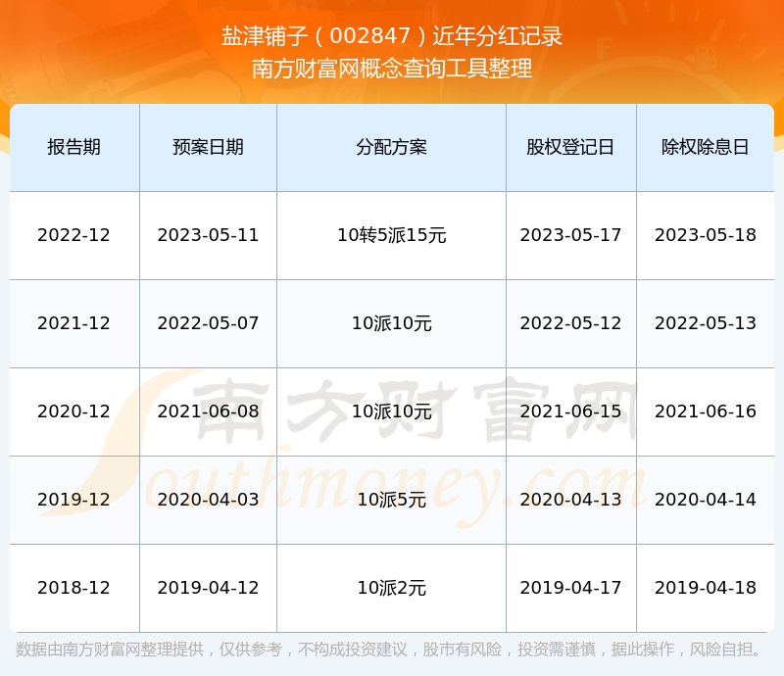Select ex-dividend date 2019-04-18
Viewport: 784px width, 676px height.
point(705,588)
